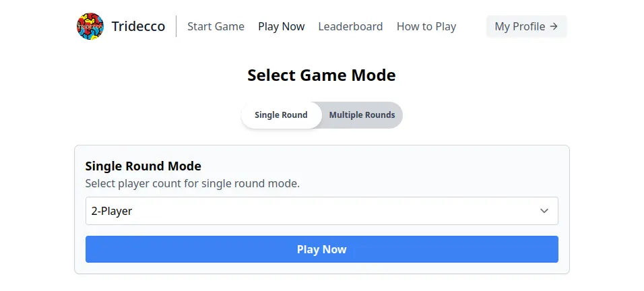This screenshot has width=644, height=291.
Task: Click the Single Round Mode card title
Action: click(x=143, y=166)
